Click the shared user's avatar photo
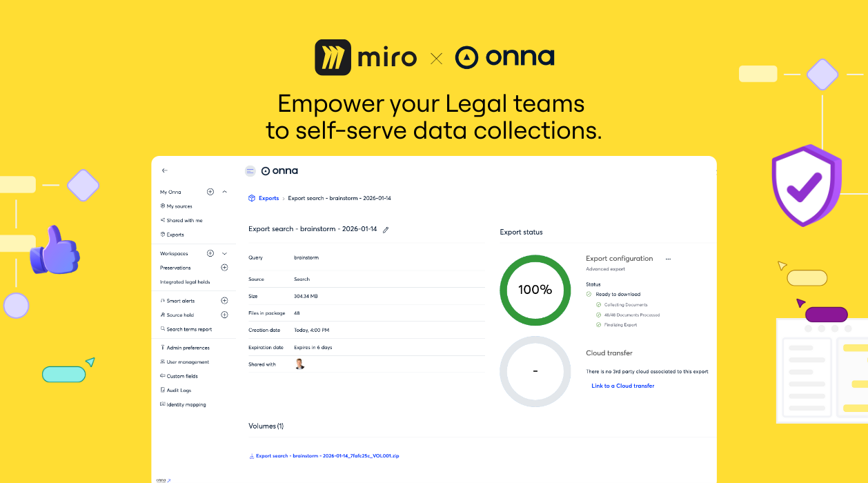The image size is (868, 483). 299,364
